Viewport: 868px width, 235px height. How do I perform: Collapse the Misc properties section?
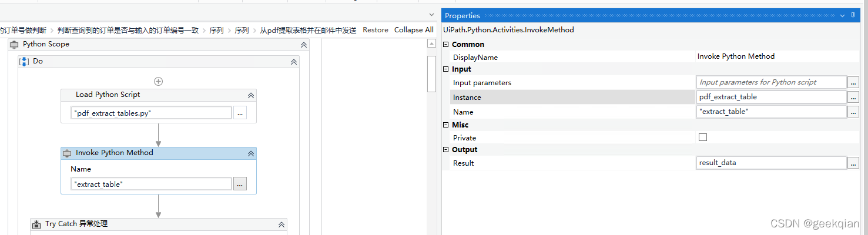click(446, 125)
